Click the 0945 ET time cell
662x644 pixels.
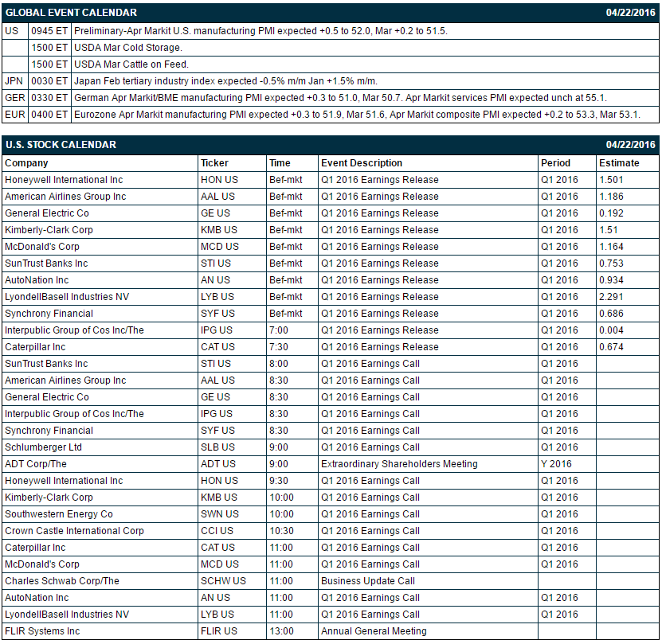coord(49,31)
